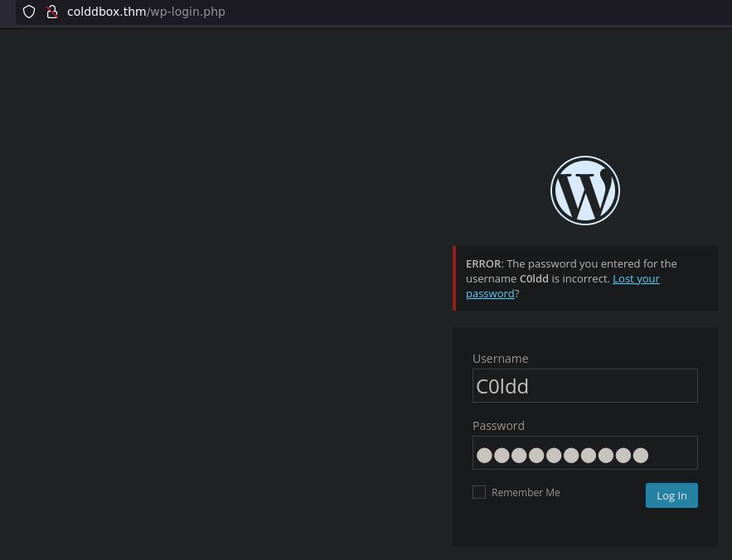Click the masked password dots
The image size is (732, 560).
pyautogui.click(x=562, y=455)
